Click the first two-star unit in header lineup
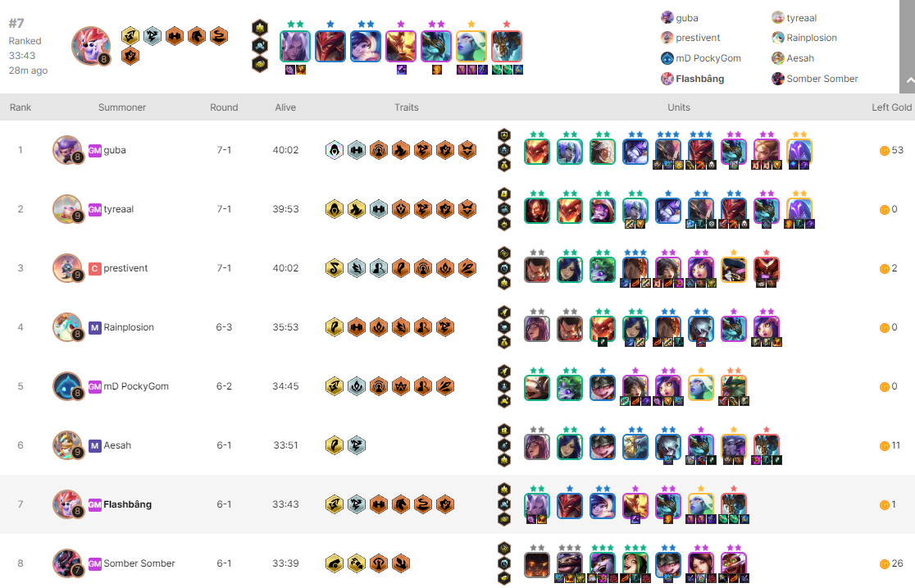 click(294, 46)
